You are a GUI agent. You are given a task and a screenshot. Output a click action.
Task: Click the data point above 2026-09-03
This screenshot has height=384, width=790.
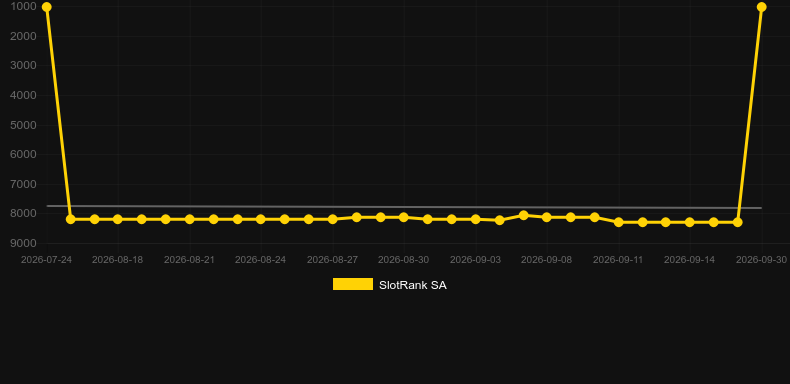(476, 219)
